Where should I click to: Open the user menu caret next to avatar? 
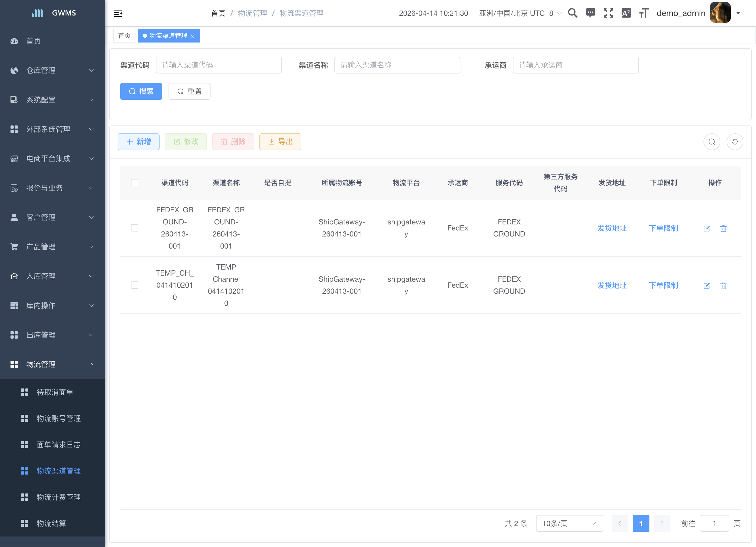[738, 13]
